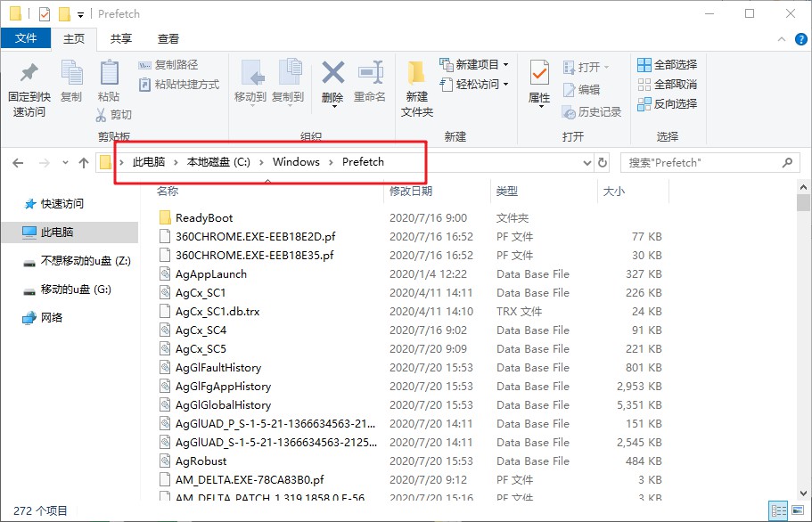Open the 新建项目 dropdown

[x=474, y=65]
